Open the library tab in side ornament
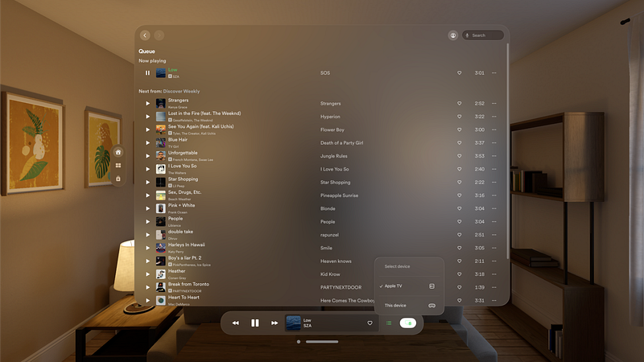Viewport: 644px width, 362px height. (118, 179)
